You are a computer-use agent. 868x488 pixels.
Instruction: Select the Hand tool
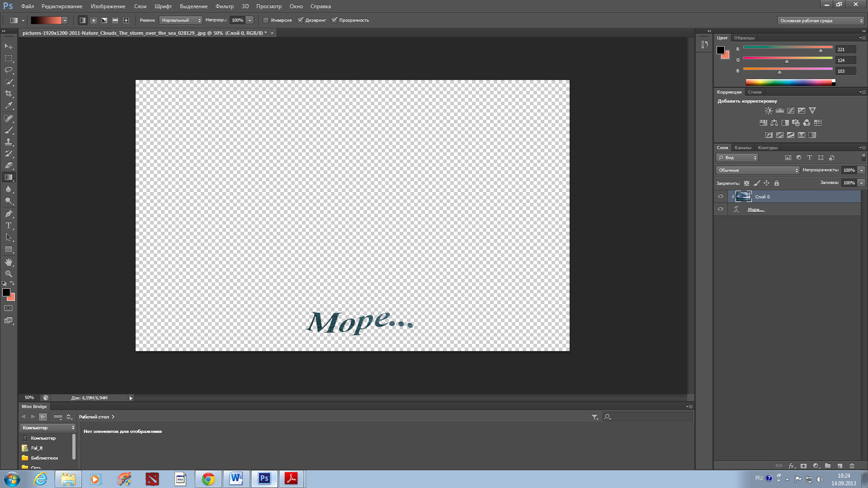click(9, 262)
